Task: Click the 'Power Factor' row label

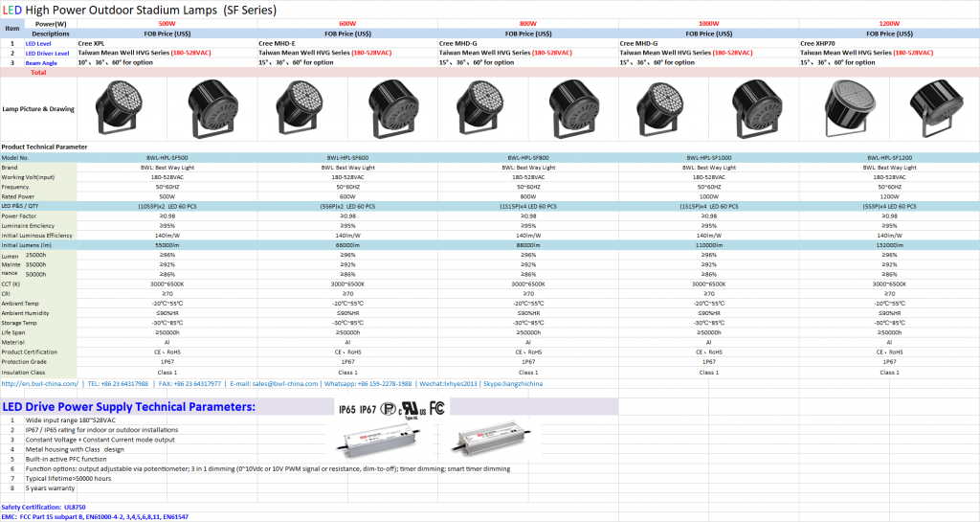Action: coord(19,216)
